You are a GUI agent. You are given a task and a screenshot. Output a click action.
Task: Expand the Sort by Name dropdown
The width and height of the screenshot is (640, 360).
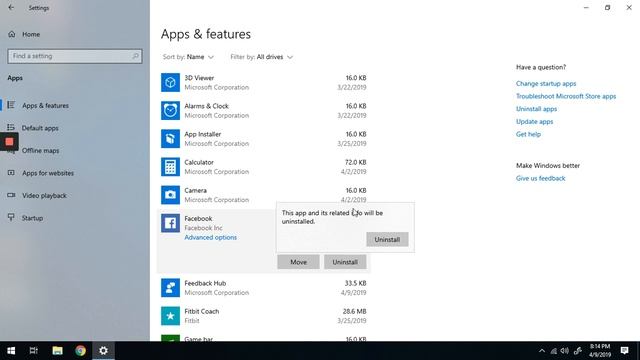[188, 57]
